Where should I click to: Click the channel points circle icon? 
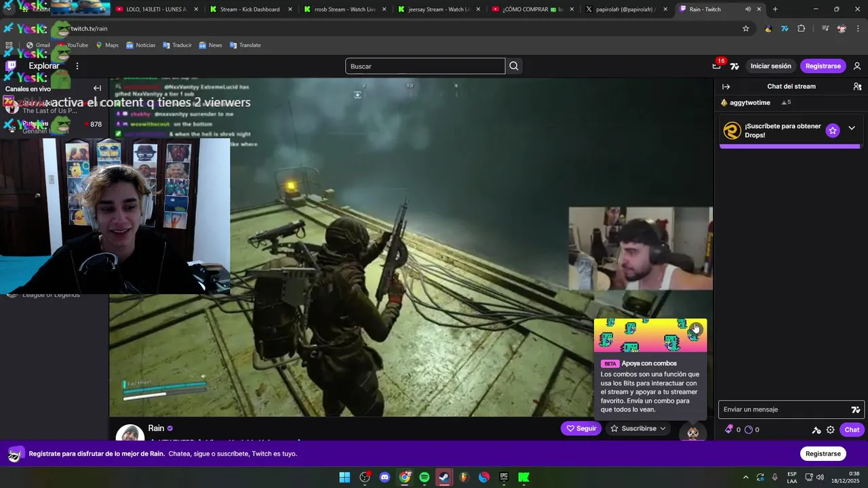(749, 430)
